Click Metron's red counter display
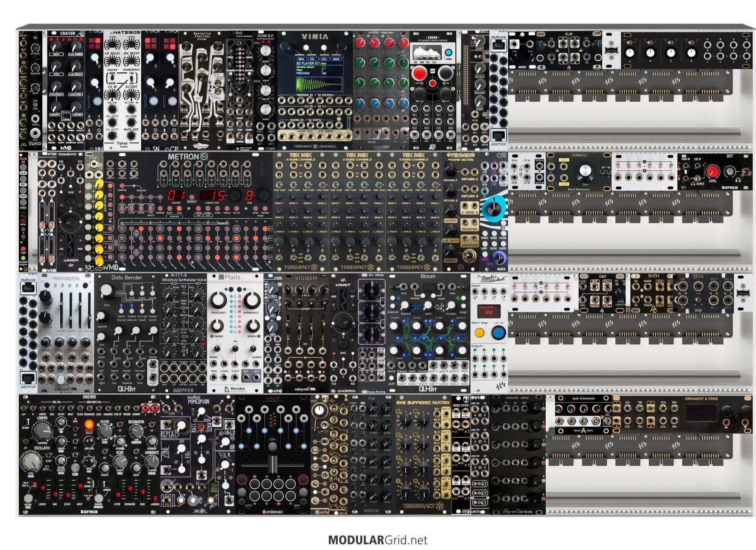756x550 pixels. 177,195
